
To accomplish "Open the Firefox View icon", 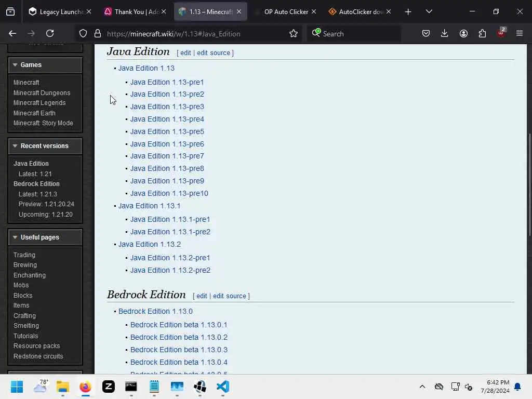I will click(x=10, y=12).
